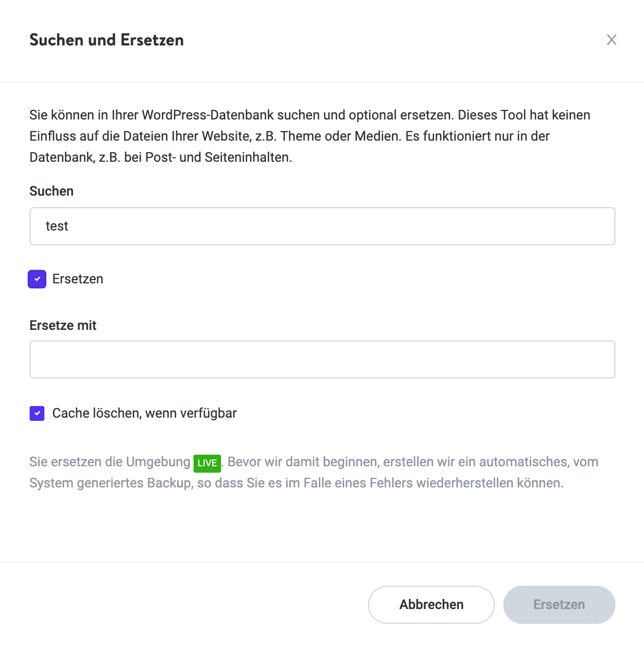644x645 pixels.
Task: Focus the empty Ersetze mit field
Action: pos(322,360)
